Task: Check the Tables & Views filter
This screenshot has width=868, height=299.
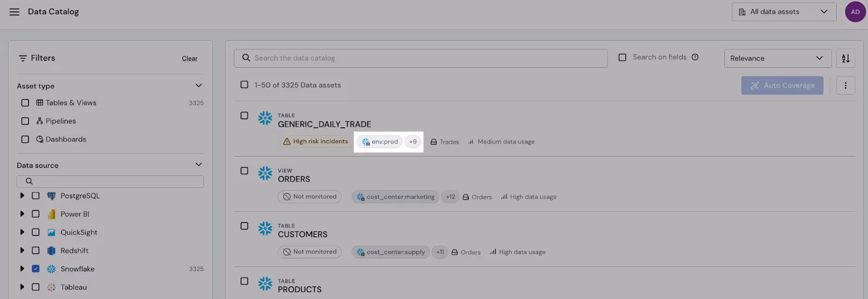Action: click(x=25, y=103)
